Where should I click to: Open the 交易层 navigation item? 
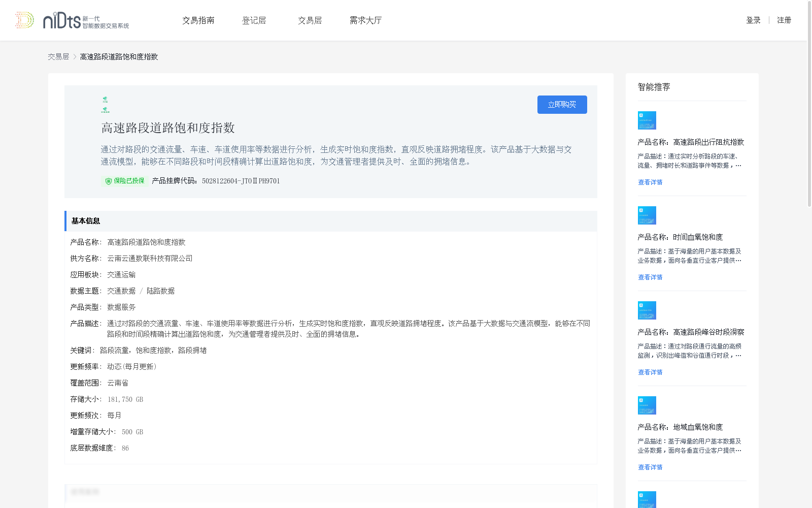[310, 20]
